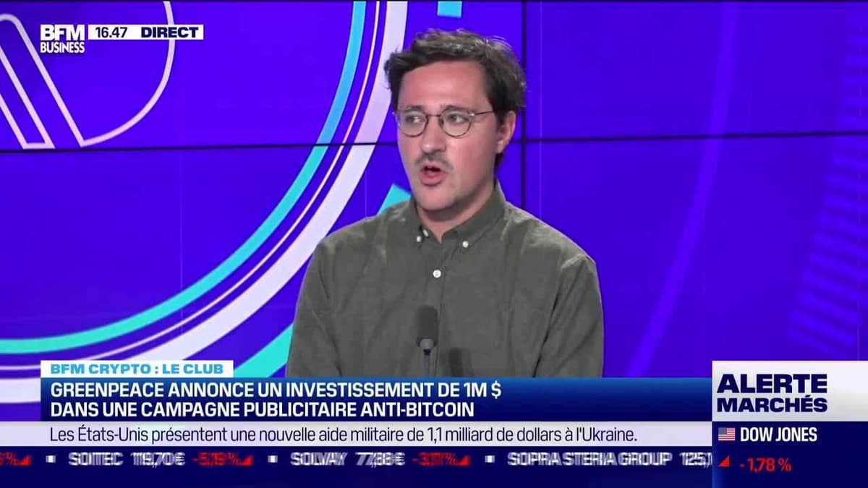Click the red down arrow beside -1,78 %
Screen dimensions: 868x488
coord(723,462)
